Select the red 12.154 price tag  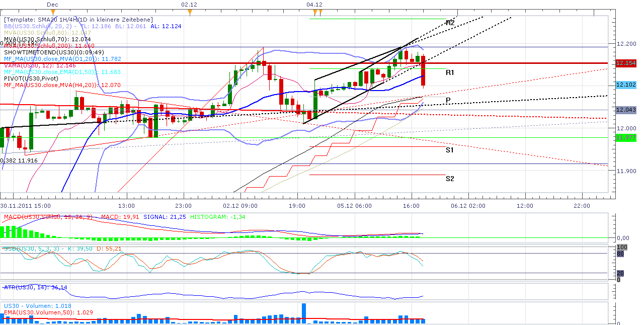(x=625, y=63)
